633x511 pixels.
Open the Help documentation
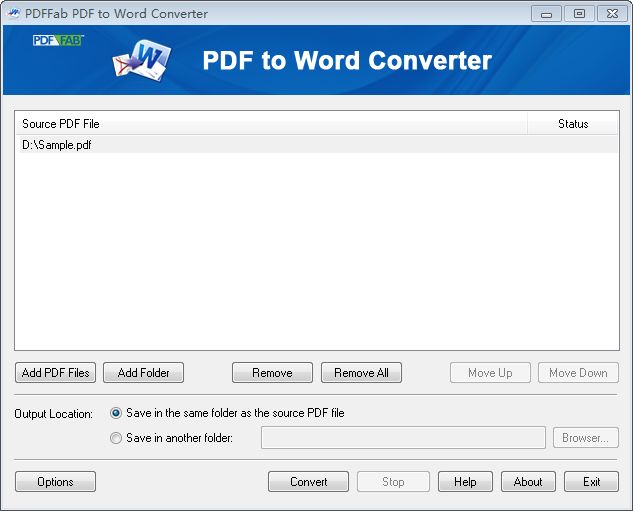465,482
